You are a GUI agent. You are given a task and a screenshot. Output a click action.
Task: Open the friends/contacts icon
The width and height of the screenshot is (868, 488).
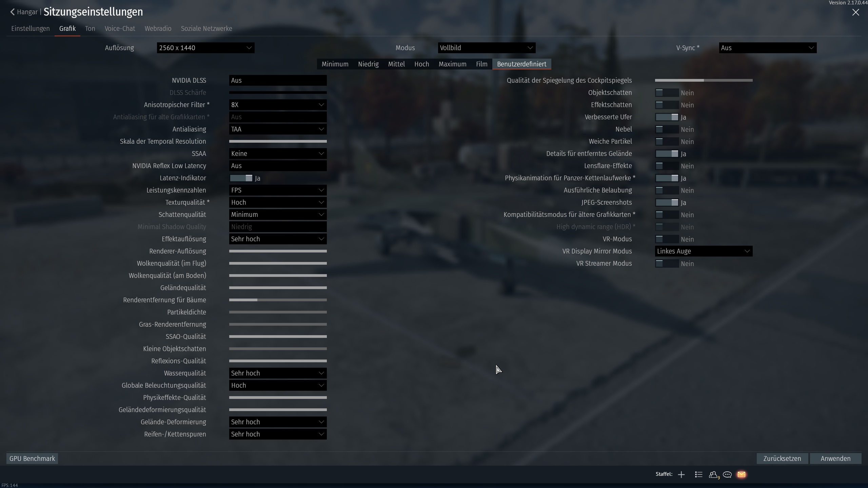point(713,474)
